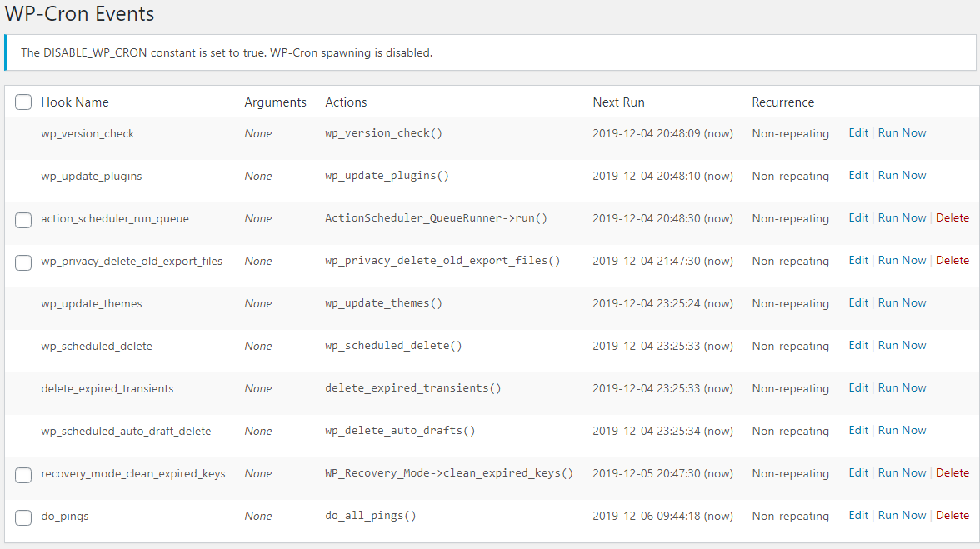This screenshot has height=549, width=980.
Task: Click the Next Run column header
Action: point(618,102)
